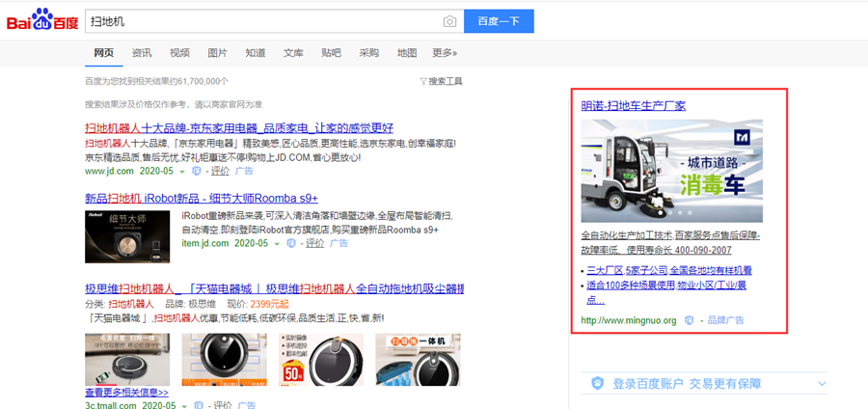The height and width of the screenshot is (409, 868).
Task: Switch to the 视频 tab
Action: 179,53
